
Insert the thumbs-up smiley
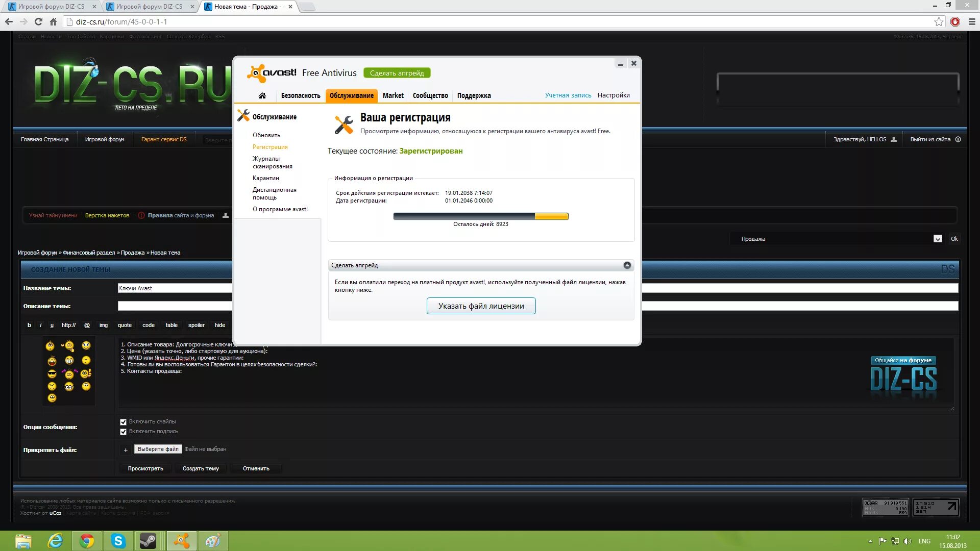[x=86, y=374]
